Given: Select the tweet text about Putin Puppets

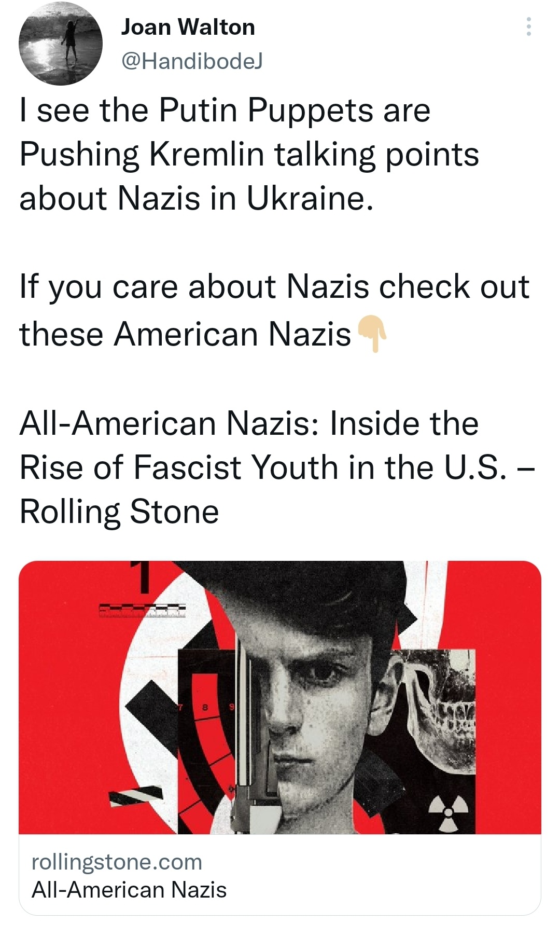Looking at the screenshot, I should click(x=249, y=154).
